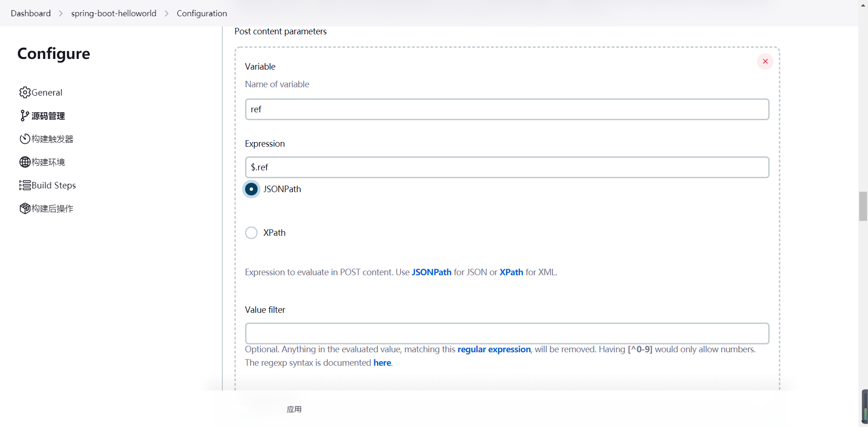Click the empty Value filter field

click(x=507, y=333)
